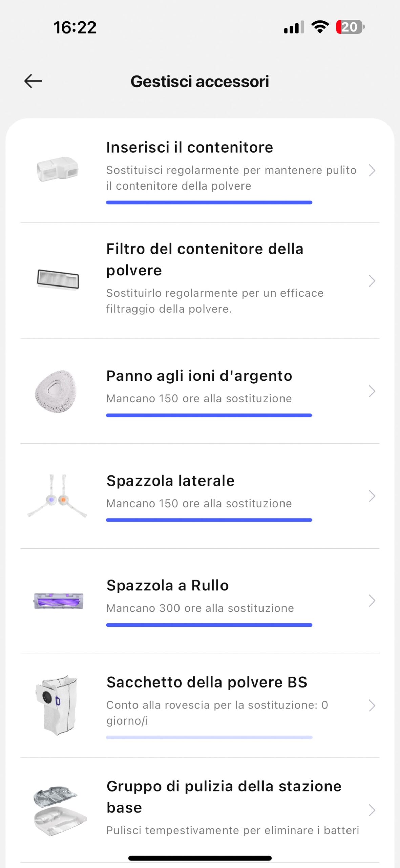Screen dimensions: 400x868
Task: Tap the purple roller brush icon
Action: pos(58,601)
